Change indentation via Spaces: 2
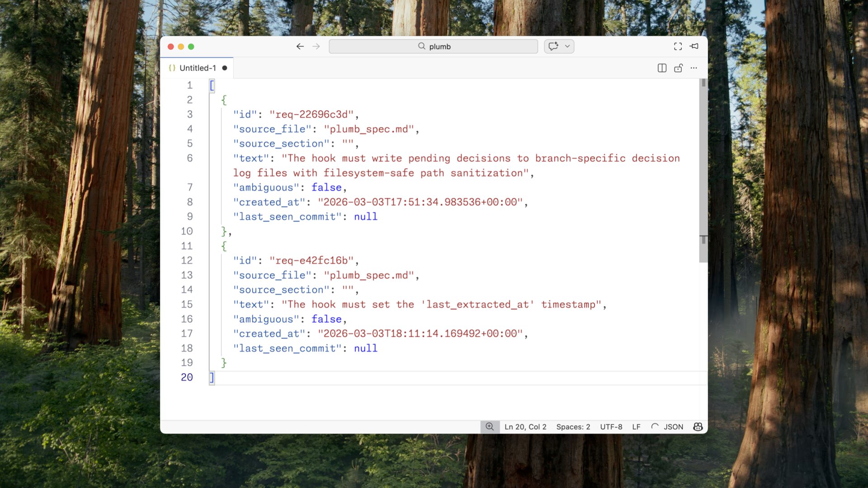 click(573, 427)
